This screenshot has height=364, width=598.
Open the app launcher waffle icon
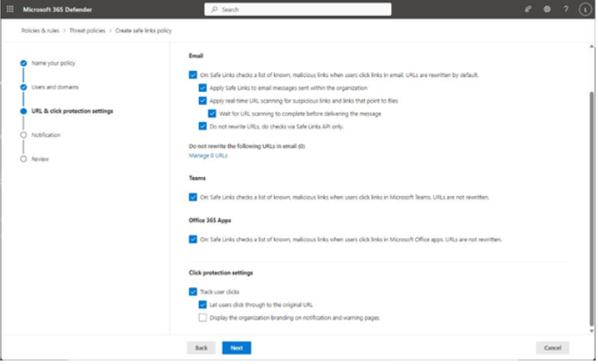coord(10,9)
